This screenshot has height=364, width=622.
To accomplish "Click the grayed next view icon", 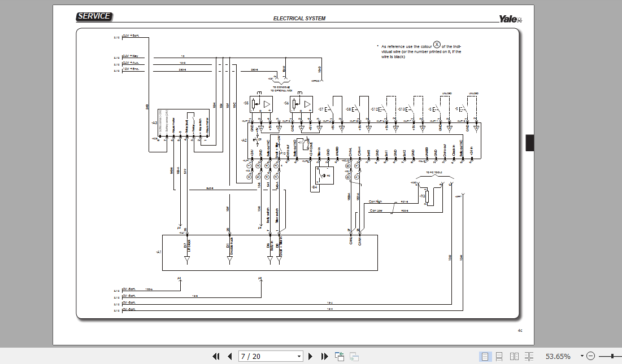I will pos(354,357).
